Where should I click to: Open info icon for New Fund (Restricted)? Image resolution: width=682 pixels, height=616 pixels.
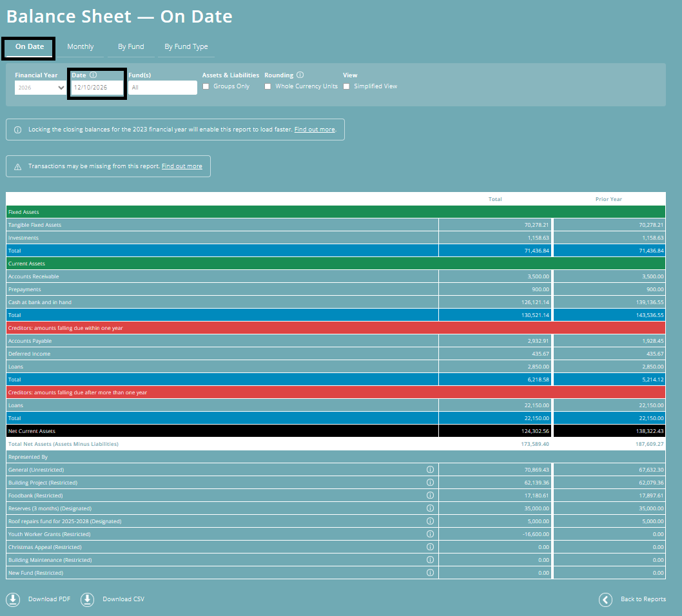point(430,573)
